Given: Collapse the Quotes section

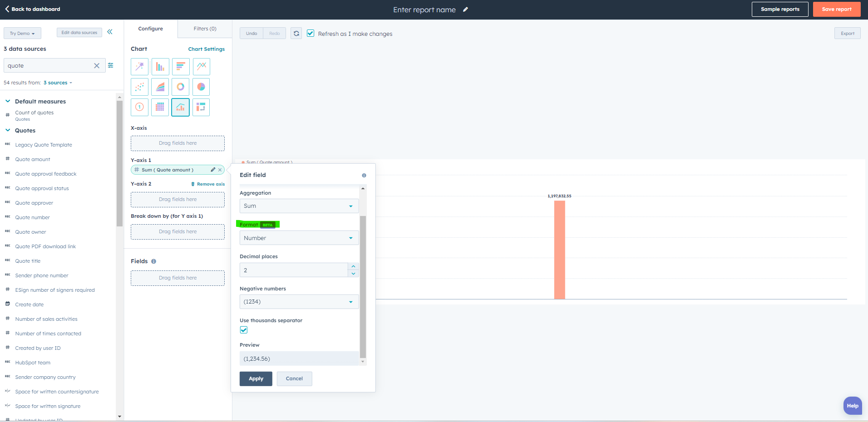Looking at the screenshot, I should pos(8,130).
